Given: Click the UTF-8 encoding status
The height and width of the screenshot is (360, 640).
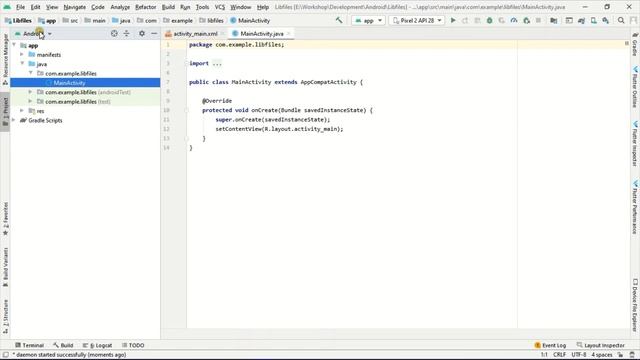Looking at the screenshot, I should [x=579, y=355].
